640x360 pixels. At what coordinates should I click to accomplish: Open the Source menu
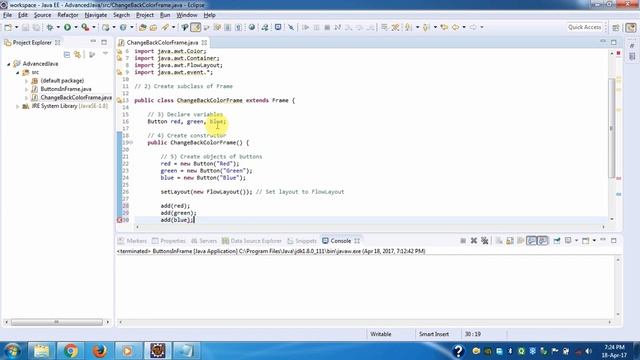[x=42, y=15]
